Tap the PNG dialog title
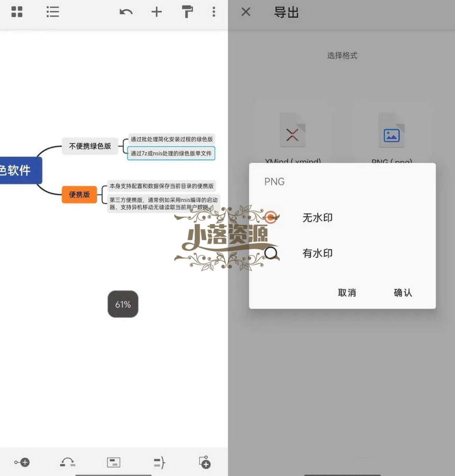Screen dimensions: 455x476 point(274,182)
